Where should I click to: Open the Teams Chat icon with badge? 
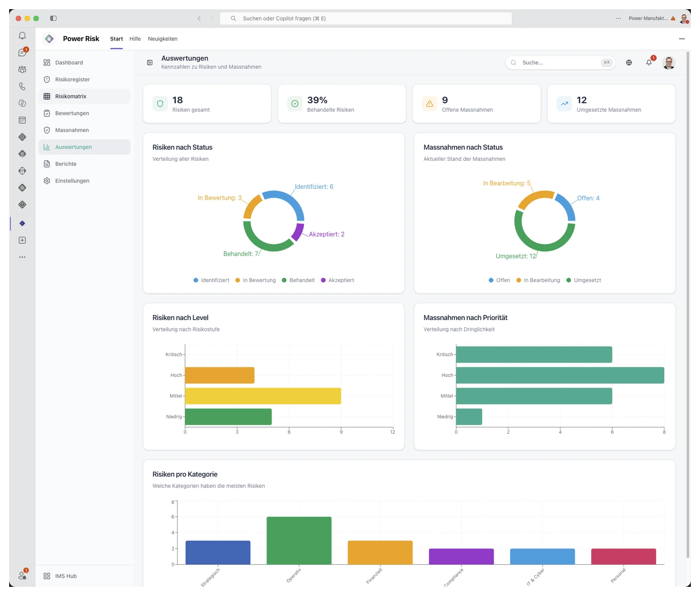[x=22, y=52]
